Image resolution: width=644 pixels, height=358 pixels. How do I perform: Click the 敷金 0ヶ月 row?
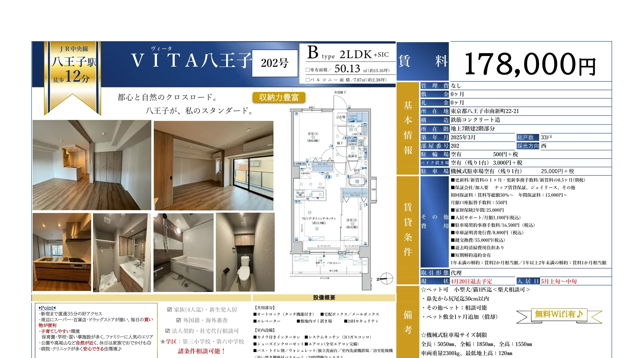[516, 94]
